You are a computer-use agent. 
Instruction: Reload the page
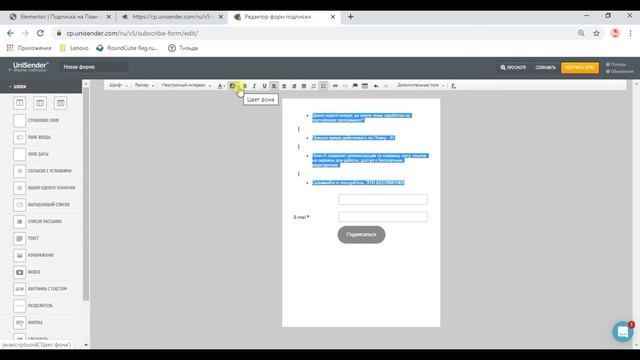40,33
